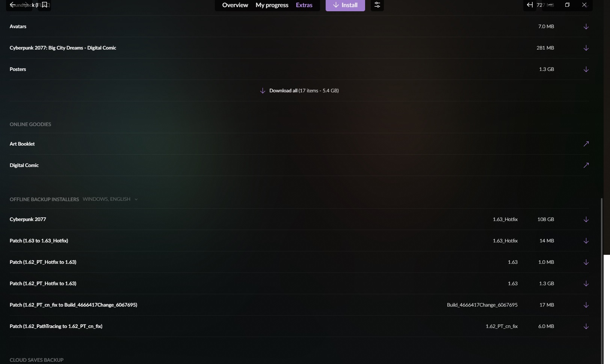Download Cyberpunk 2077 108 GB offline installer

point(586,220)
